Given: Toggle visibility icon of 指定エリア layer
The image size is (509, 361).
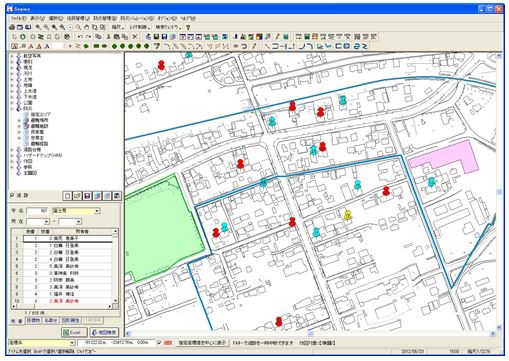Looking at the screenshot, I should tap(26, 114).
